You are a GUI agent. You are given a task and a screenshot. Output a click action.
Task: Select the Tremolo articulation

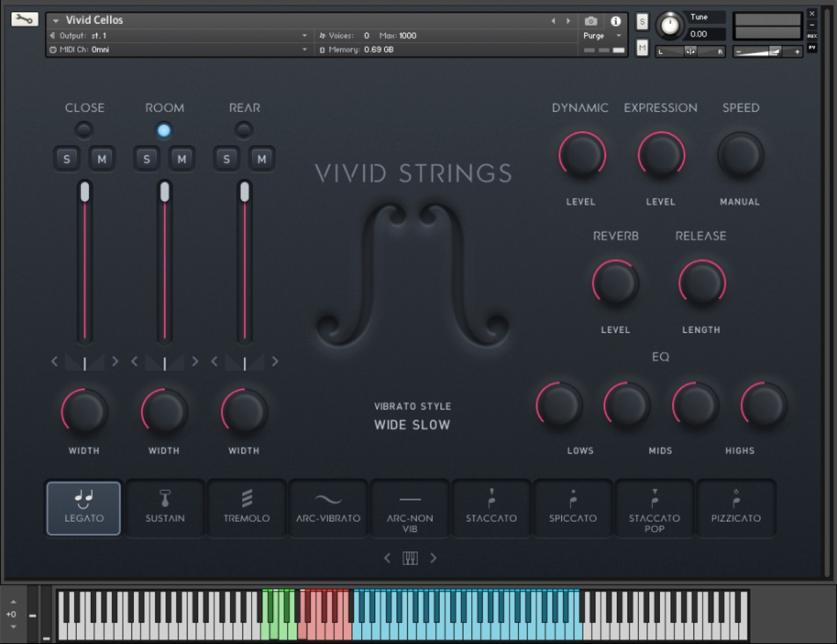(x=247, y=507)
